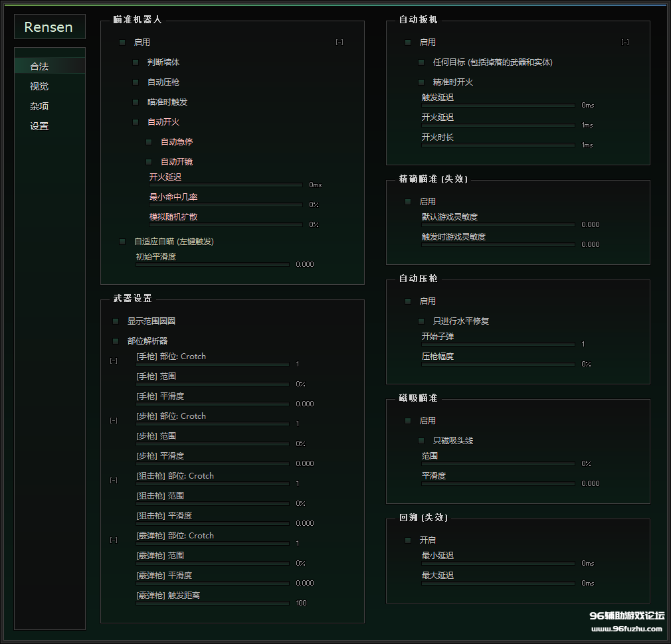勾选瞄准机器人的「启用」复选框
Viewport: 671px width, 644px height.
[x=122, y=42]
